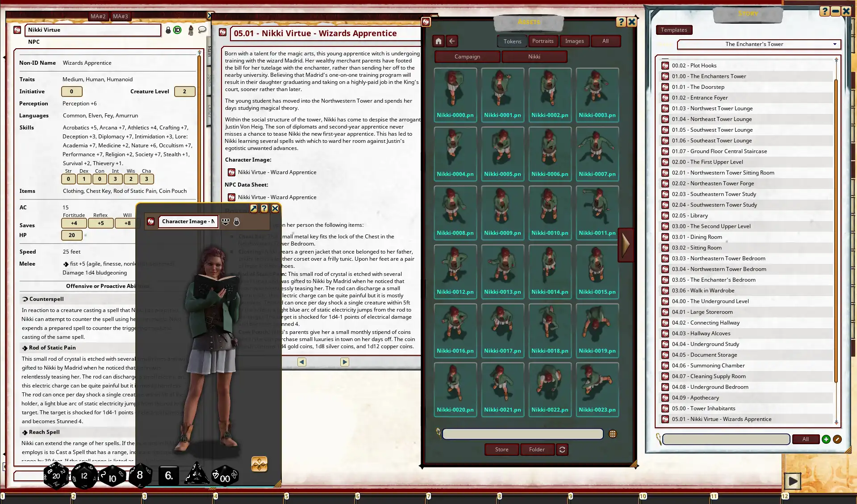Toggle the NPC sheet lock icon
This screenshot has width=857, height=504.
(x=168, y=30)
